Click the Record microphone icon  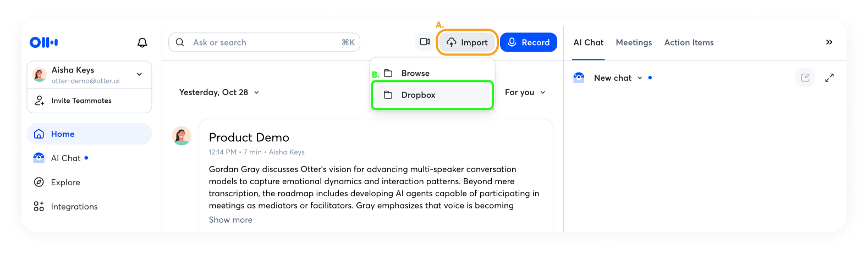[x=512, y=42]
